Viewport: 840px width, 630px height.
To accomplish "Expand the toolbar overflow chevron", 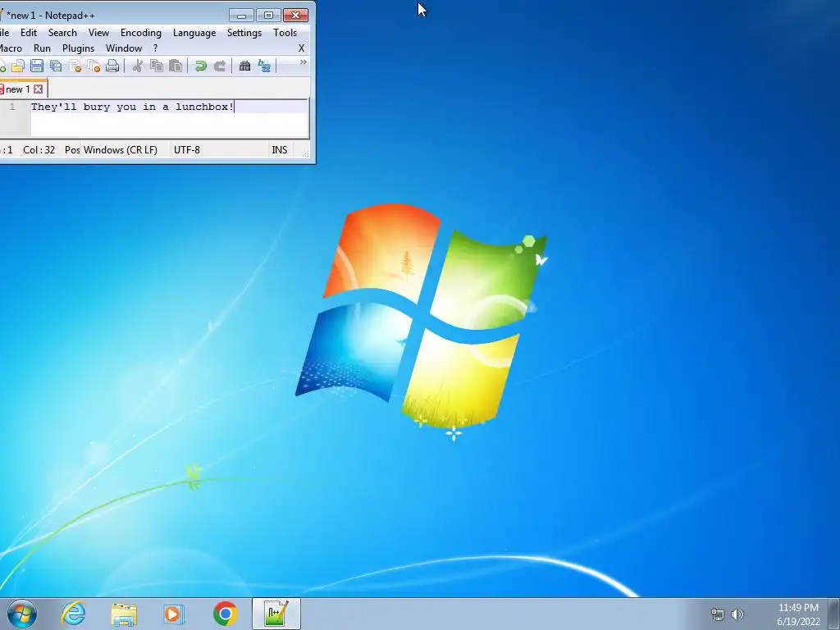I will [303, 62].
